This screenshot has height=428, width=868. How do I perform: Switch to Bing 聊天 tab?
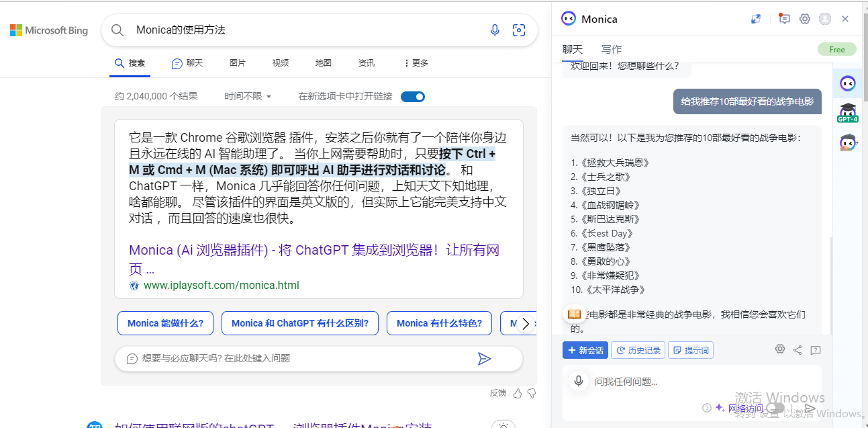click(187, 63)
